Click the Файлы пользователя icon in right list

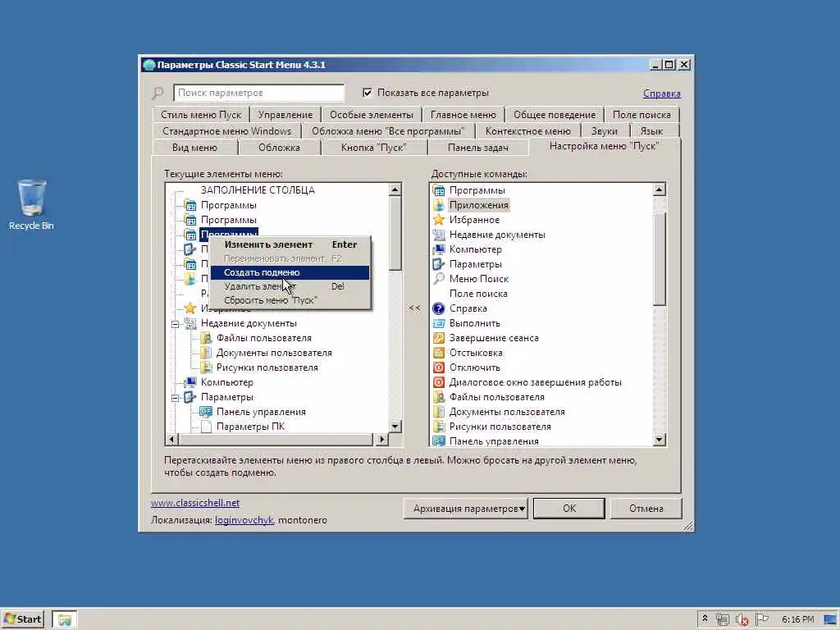tap(439, 397)
